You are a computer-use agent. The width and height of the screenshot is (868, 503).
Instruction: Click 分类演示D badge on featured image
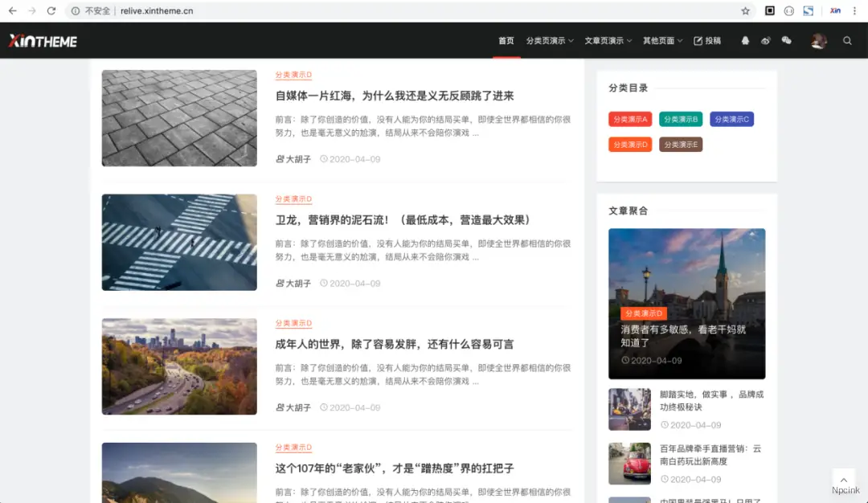point(643,313)
